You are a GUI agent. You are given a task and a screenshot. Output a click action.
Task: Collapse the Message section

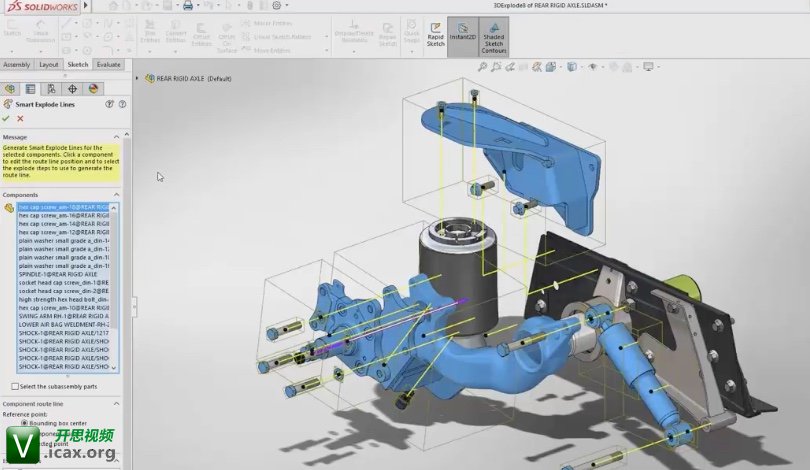coord(115,137)
